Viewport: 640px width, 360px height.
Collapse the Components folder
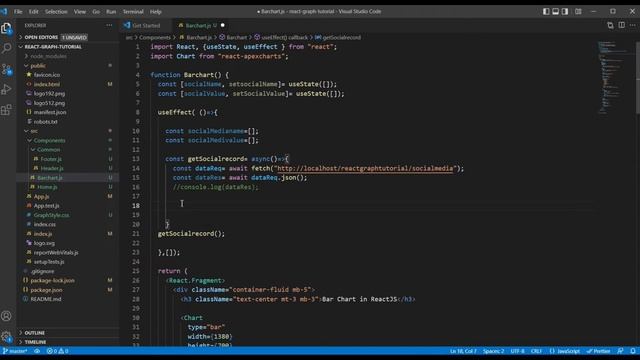coord(67,140)
